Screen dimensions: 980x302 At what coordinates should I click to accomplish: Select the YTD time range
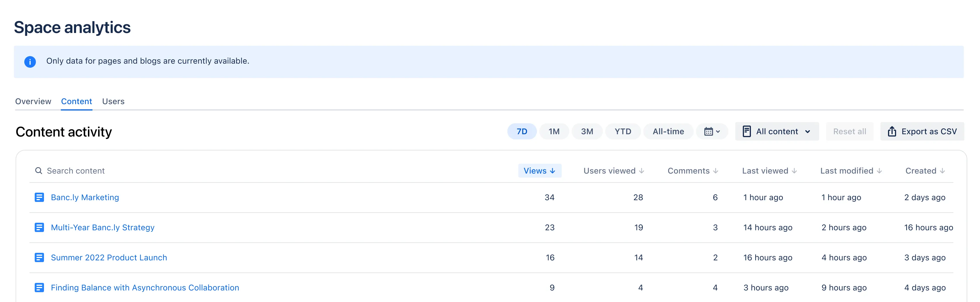[623, 132]
